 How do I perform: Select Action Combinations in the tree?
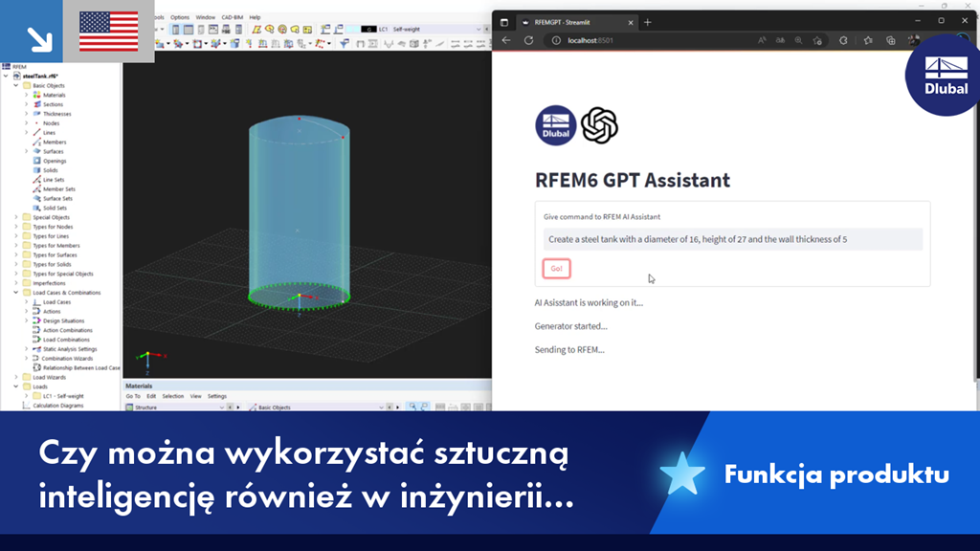(x=68, y=330)
